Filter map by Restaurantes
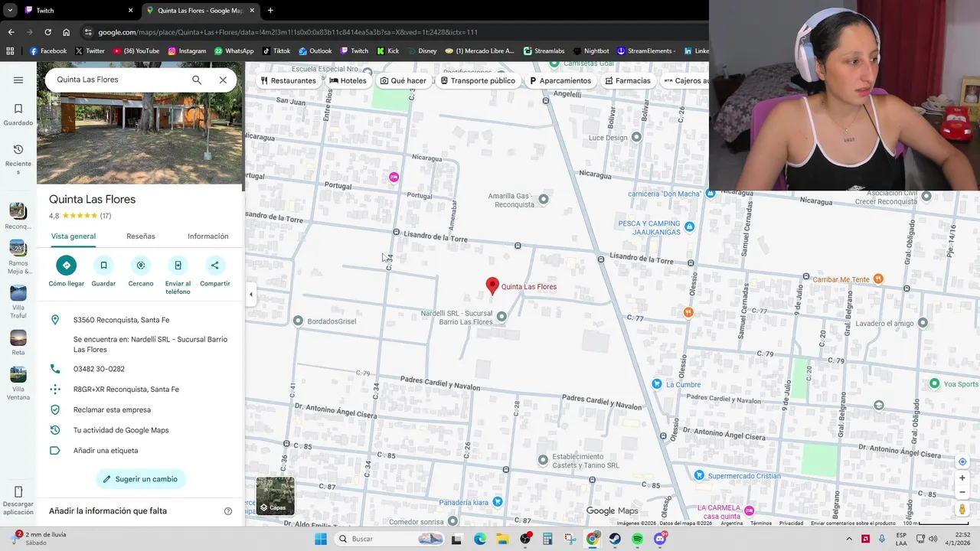This screenshot has width=980, height=551. [288, 80]
